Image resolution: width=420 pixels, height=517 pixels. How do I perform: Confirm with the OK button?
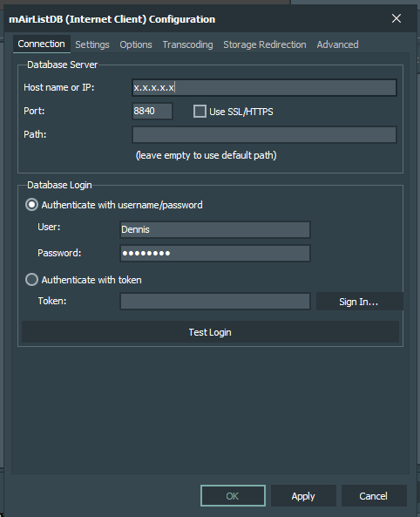point(233,495)
